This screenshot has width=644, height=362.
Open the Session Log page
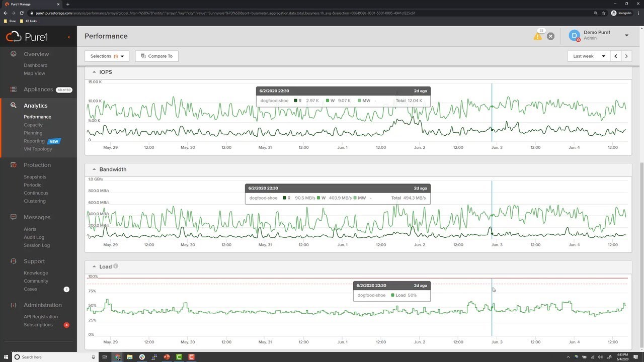(37, 245)
